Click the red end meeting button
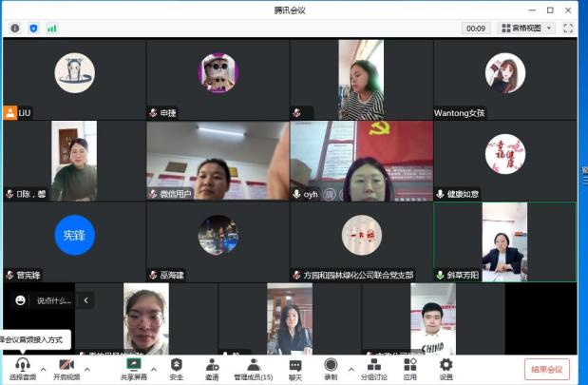 547,369
